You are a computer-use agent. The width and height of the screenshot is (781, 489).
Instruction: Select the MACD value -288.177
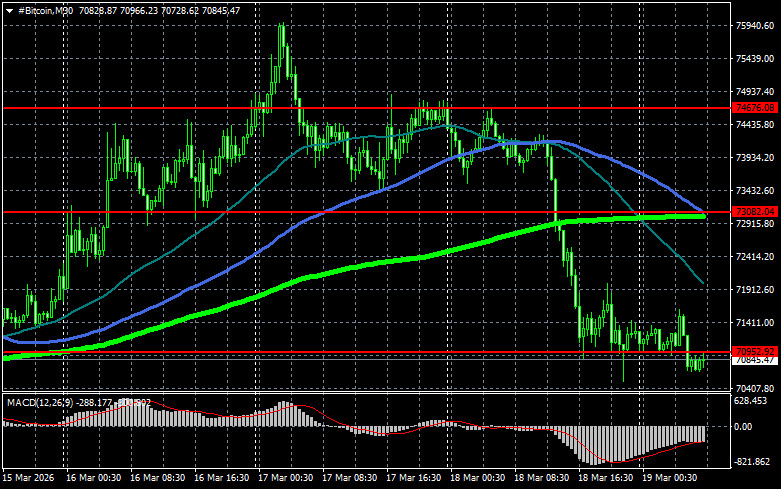click(94, 402)
